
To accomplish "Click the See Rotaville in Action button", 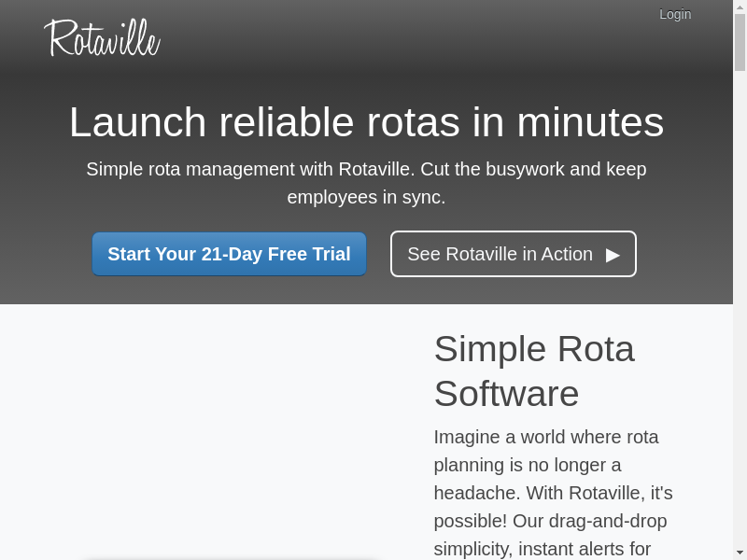I will point(513,254).
